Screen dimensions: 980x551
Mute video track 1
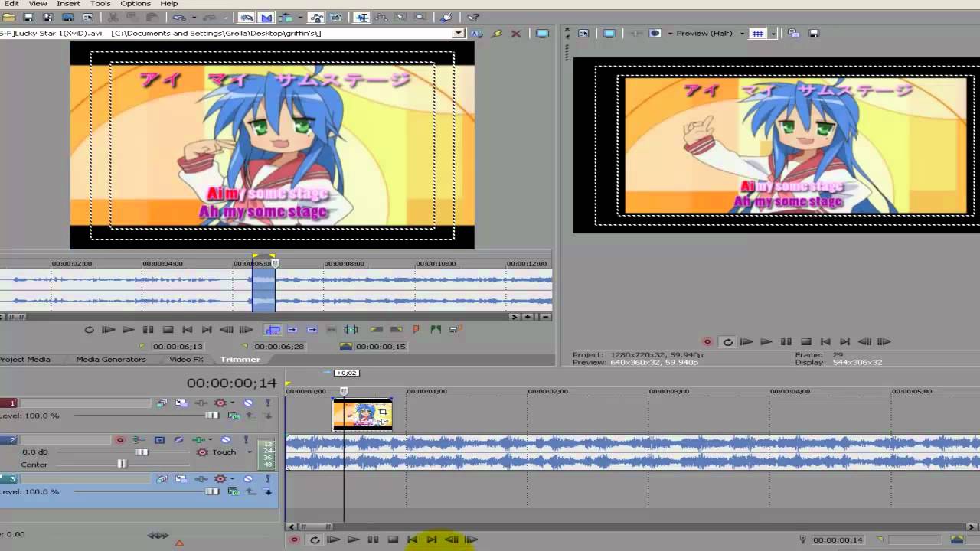pos(248,403)
